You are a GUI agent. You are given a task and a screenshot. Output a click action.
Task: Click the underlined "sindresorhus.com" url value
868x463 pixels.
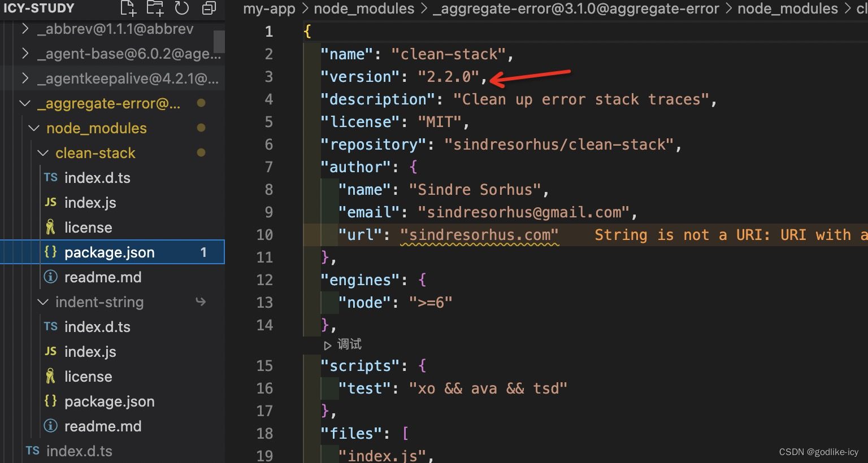click(x=479, y=235)
